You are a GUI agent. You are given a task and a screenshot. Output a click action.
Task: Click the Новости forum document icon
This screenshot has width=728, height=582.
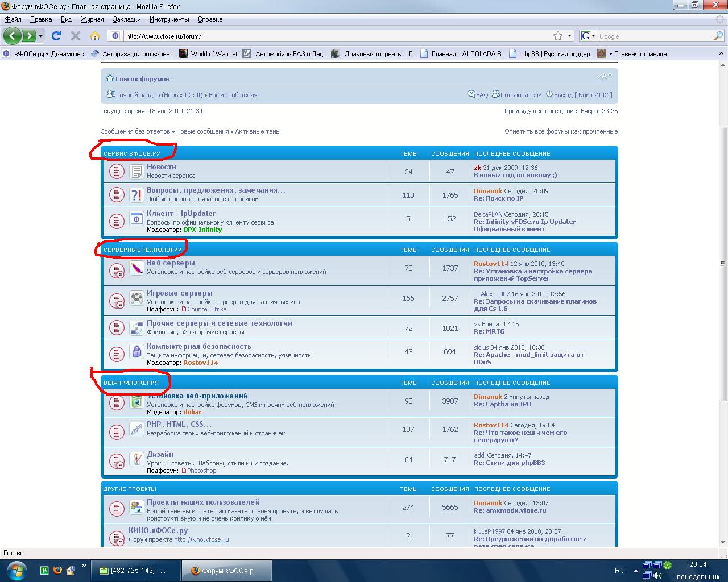pyautogui.click(x=136, y=171)
